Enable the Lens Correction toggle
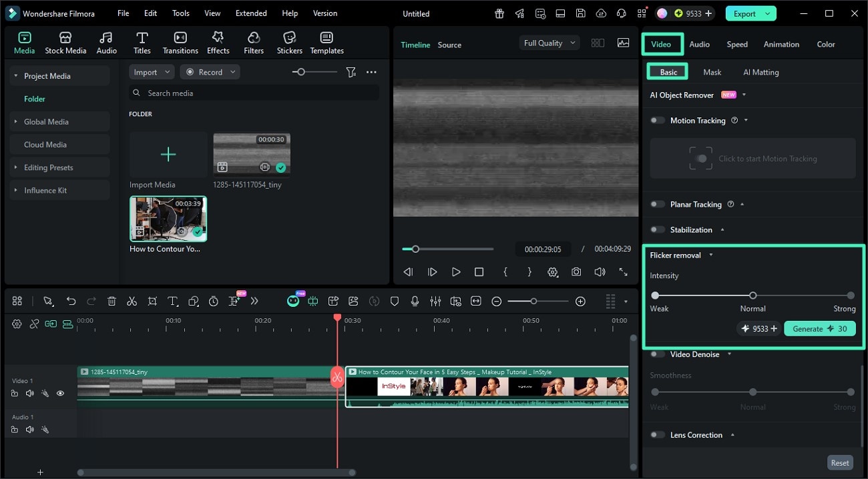 pyautogui.click(x=658, y=435)
